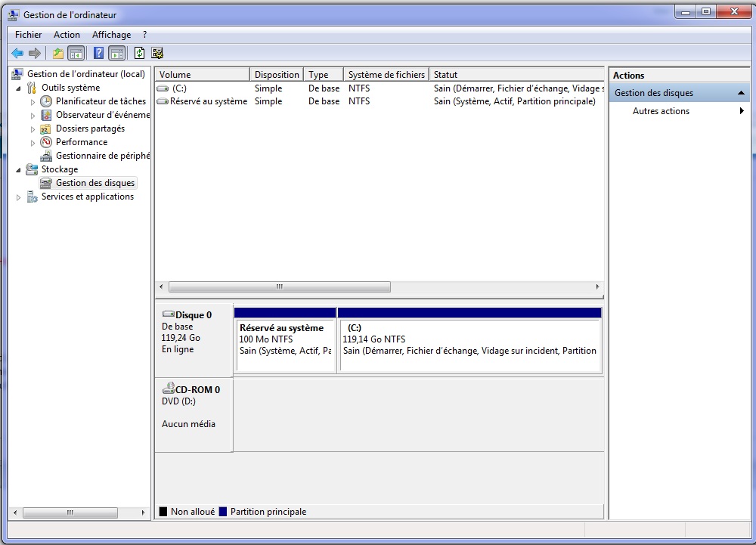
Task: Sort by the Disposition column header
Action: coord(277,75)
